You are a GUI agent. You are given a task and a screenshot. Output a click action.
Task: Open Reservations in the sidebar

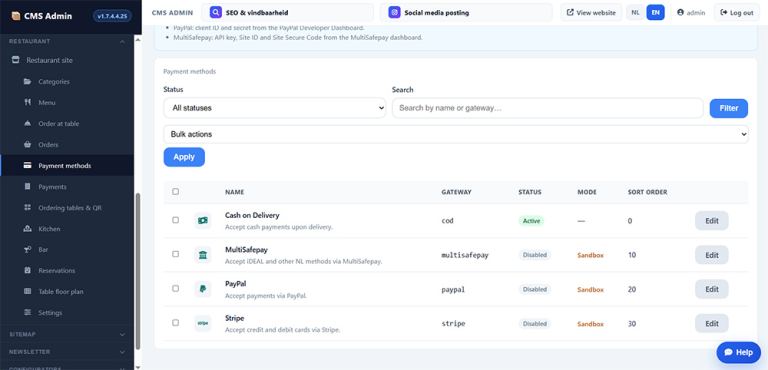coord(67,271)
